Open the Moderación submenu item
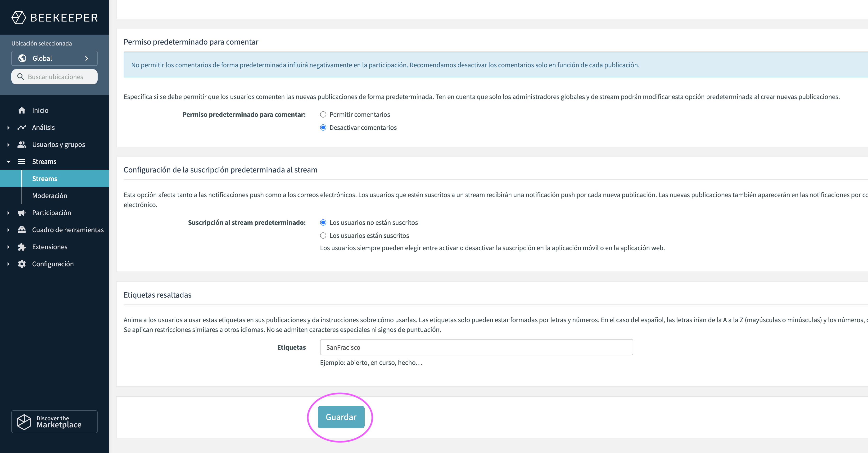Image resolution: width=868 pixels, height=453 pixels. 50,196
